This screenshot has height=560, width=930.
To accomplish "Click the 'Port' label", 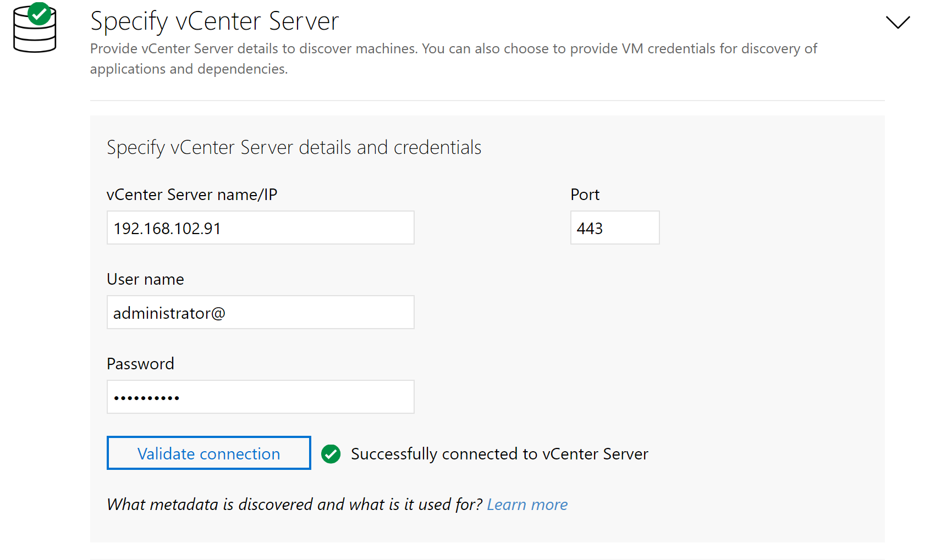I will 585,195.
